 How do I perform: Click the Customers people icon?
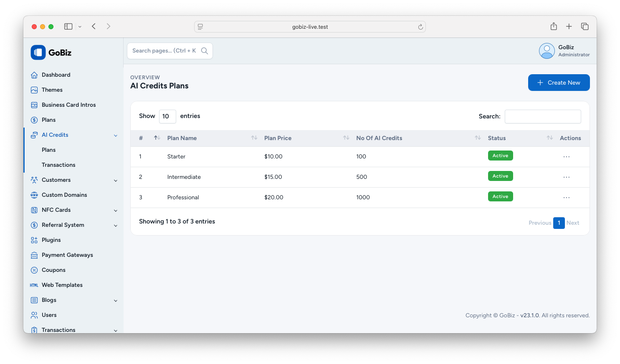tap(34, 180)
